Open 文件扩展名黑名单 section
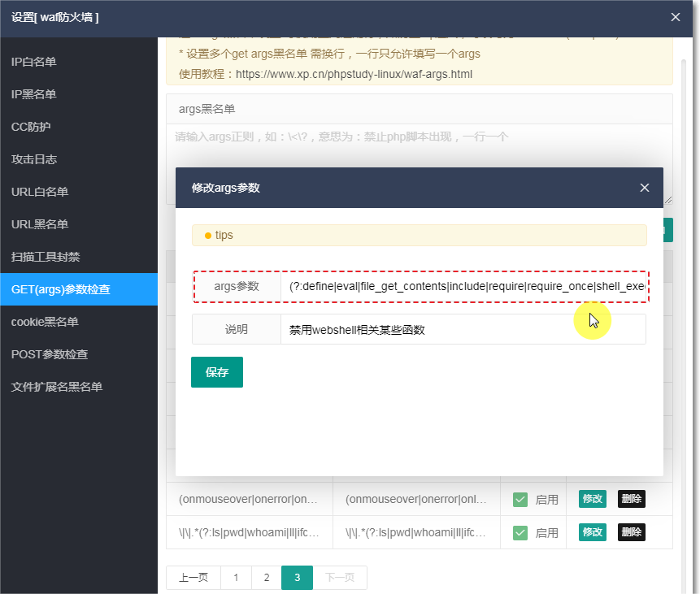This screenshot has width=700, height=594. click(x=79, y=387)
